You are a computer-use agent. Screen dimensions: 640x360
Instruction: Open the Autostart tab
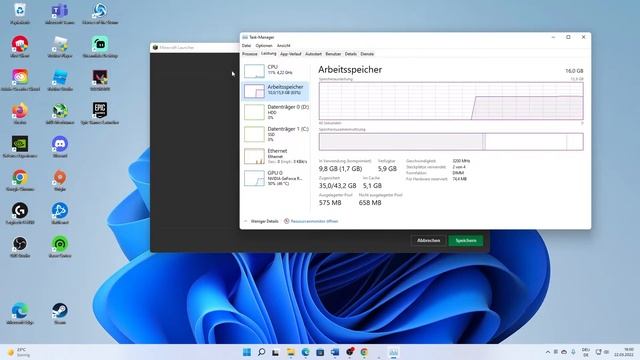pyautogui.click(x=313, y=54)
